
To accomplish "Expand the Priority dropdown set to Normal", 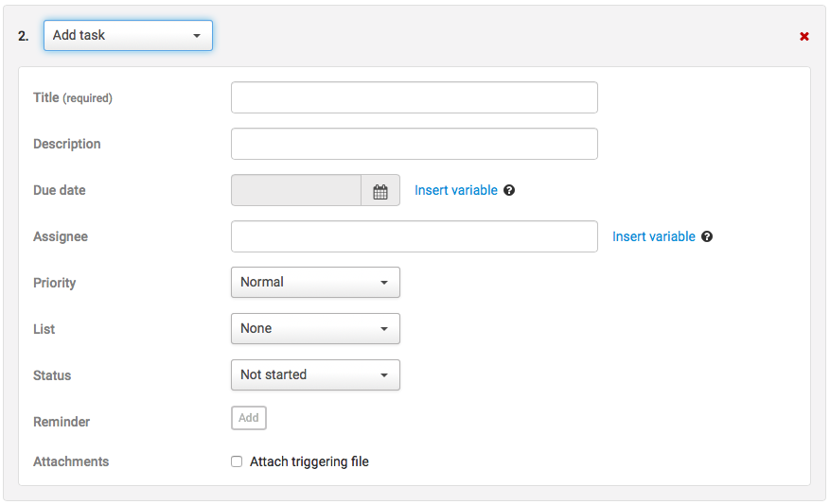I will pos(315,282).
